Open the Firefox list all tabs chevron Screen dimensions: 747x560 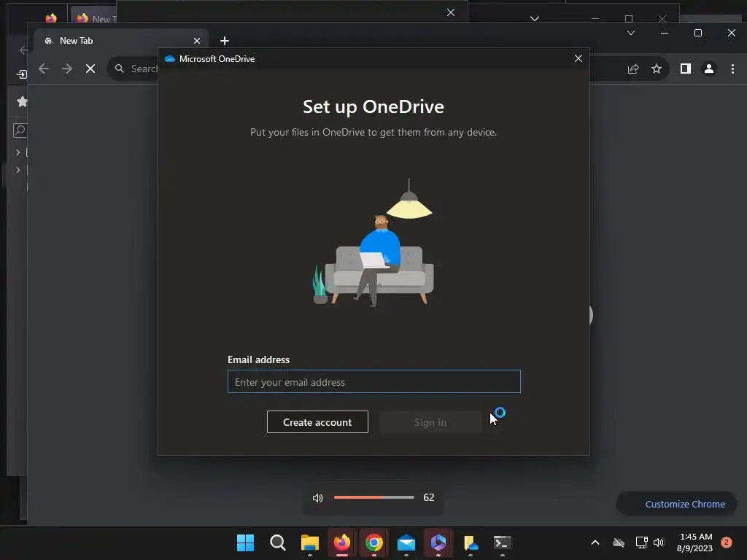[535, 18]
